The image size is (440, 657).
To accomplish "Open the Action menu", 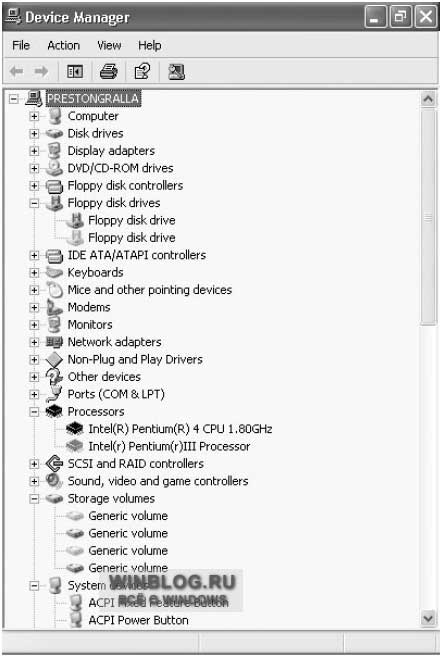I will click(x=63, y=45).
